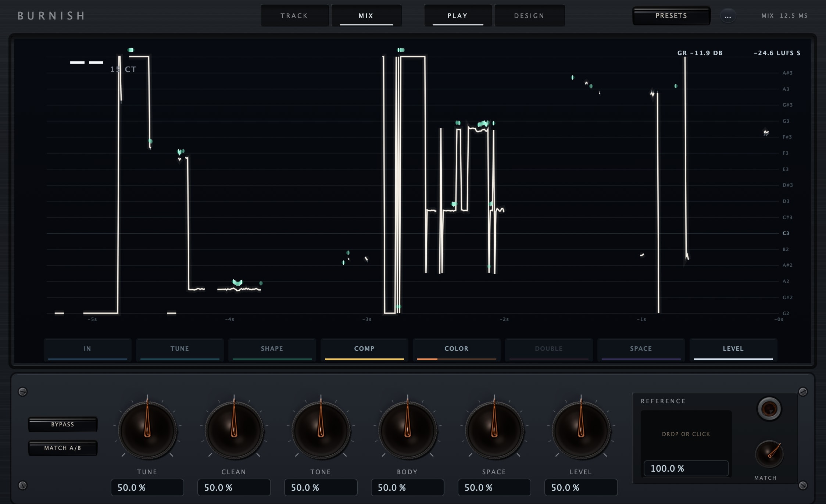826x504 pixels.
Task: Select the SPACE module tab
Action: [641, 350]
